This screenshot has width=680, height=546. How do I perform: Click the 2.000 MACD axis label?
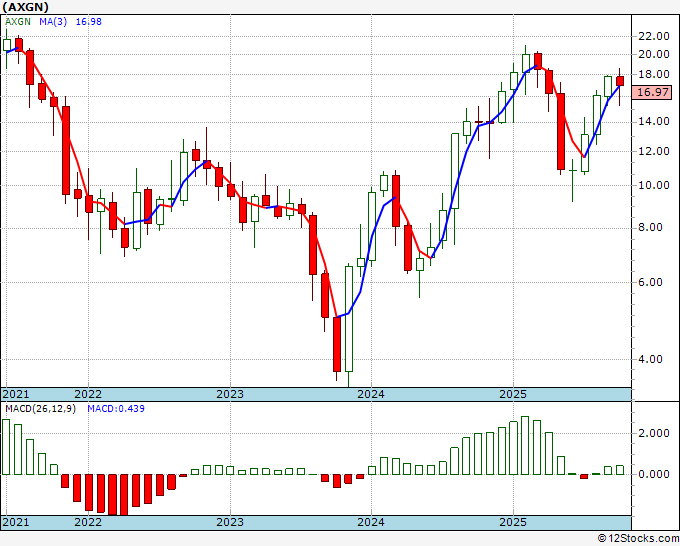click(x=654, y=433)
